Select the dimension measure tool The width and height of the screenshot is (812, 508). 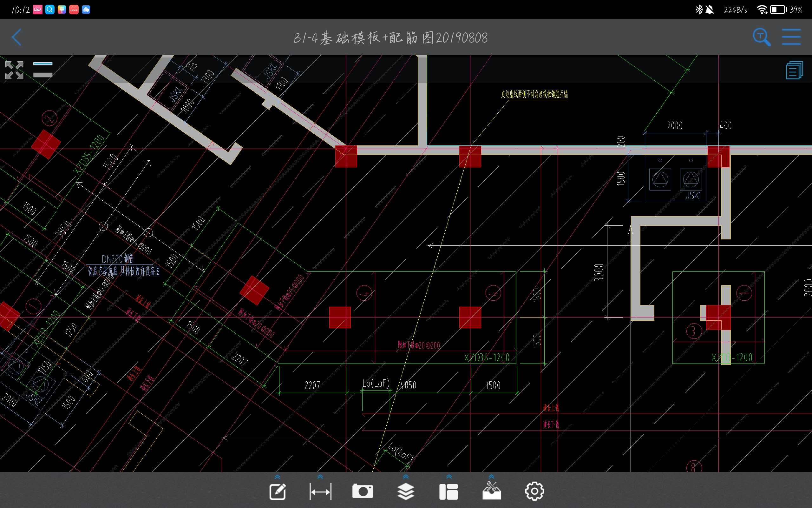click(x=320, y=492)
